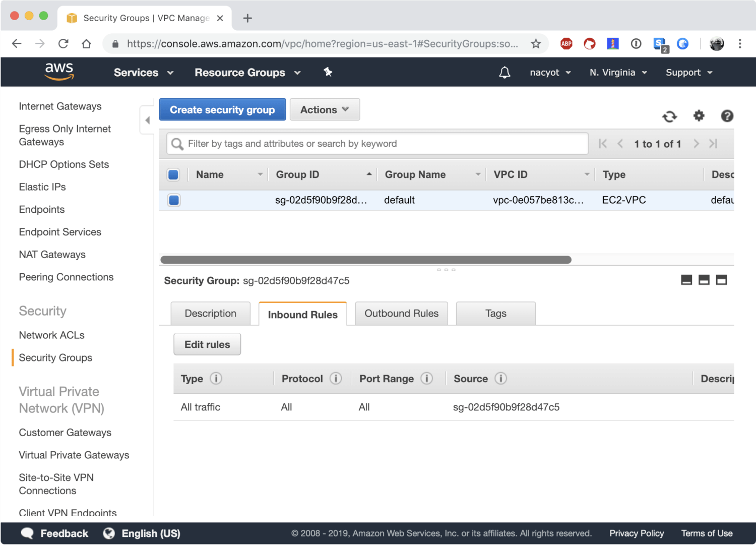Click the Edit rules button

coord(207,344)
